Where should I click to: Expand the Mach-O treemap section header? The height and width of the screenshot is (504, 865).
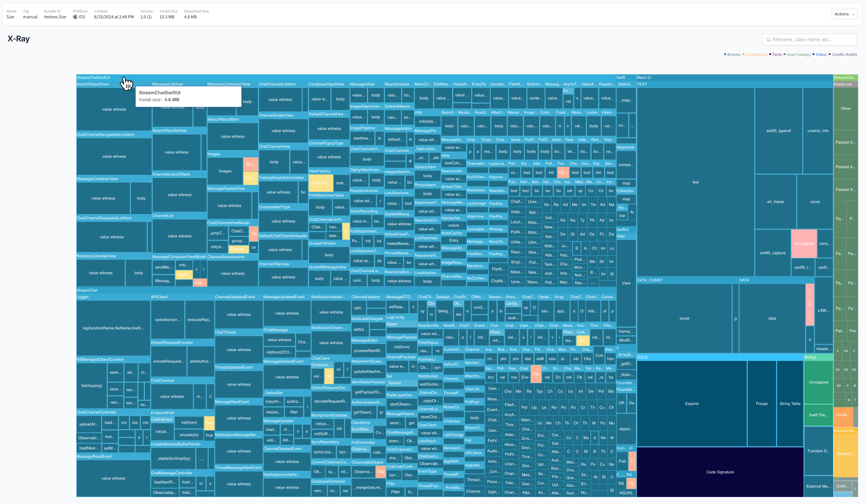click(644, 77)
